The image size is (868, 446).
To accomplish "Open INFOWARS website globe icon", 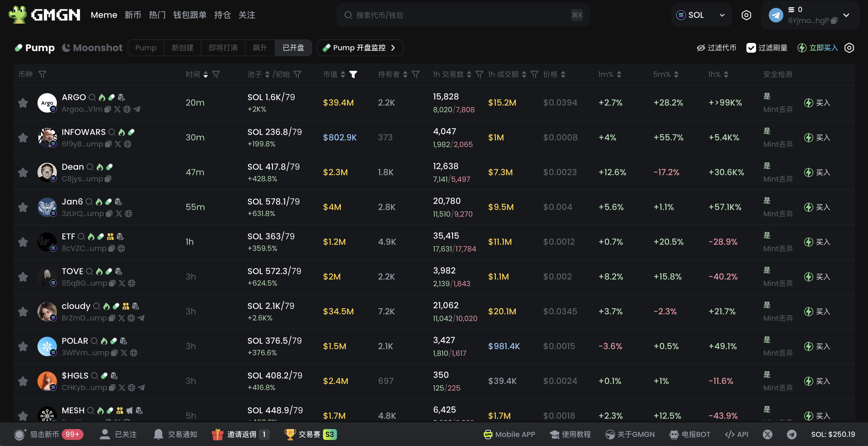I will point(127,144).
